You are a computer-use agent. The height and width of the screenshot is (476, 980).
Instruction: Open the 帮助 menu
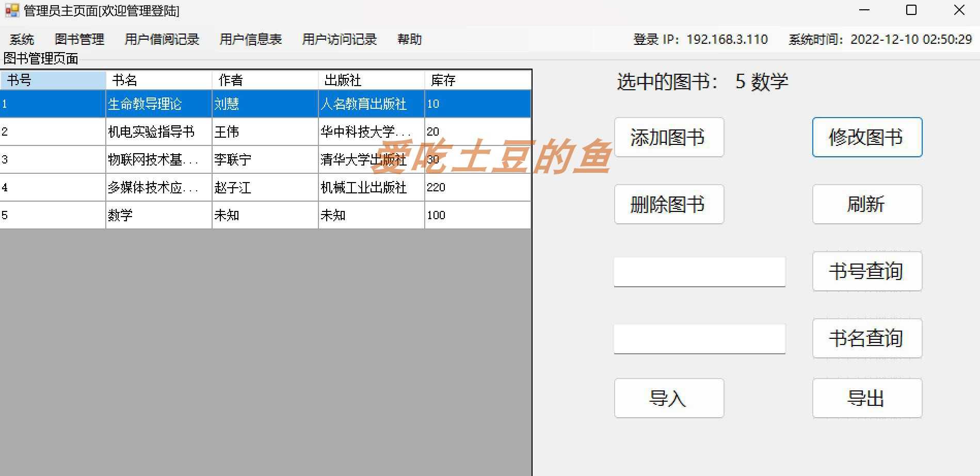[410, 39]
